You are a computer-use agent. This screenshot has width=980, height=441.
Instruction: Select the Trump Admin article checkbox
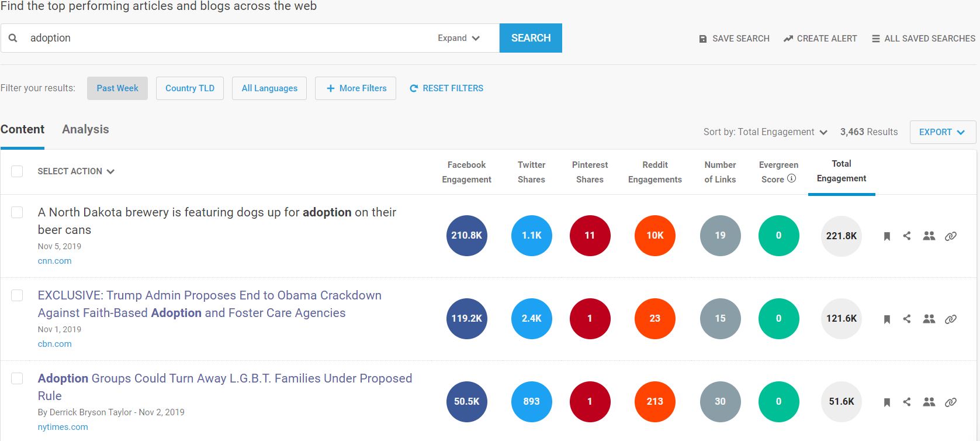click(x=17, y=295)
